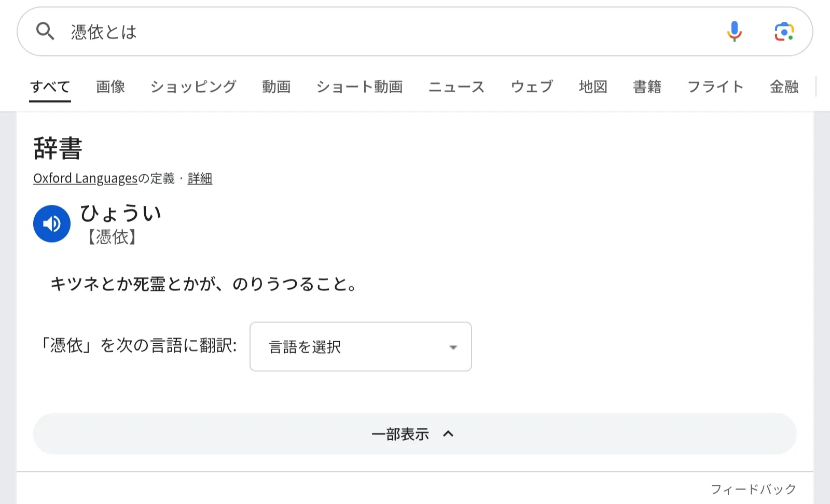Switch to the 画像 tab
The image size is (830, 504).
pos(110,87)
